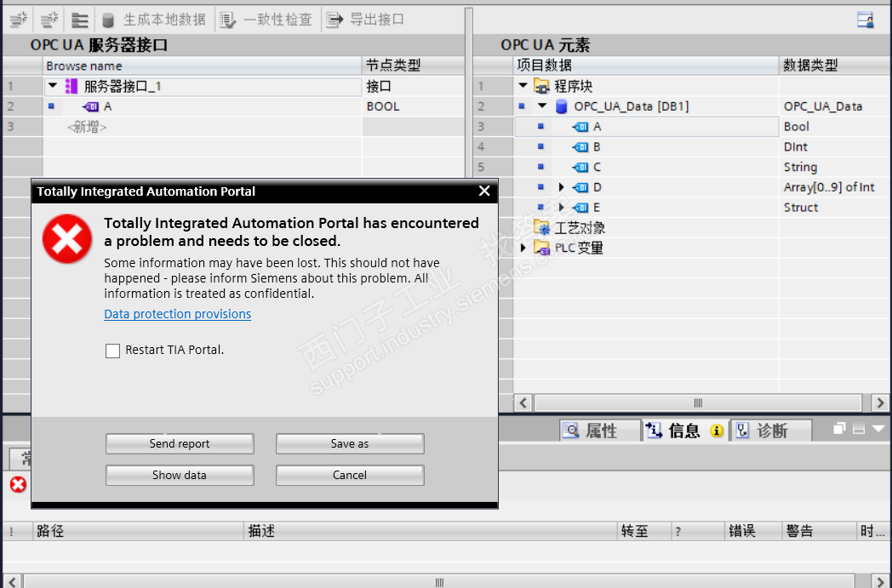
Task: Switch to the 属性 tab
Action: click(600, 431)
